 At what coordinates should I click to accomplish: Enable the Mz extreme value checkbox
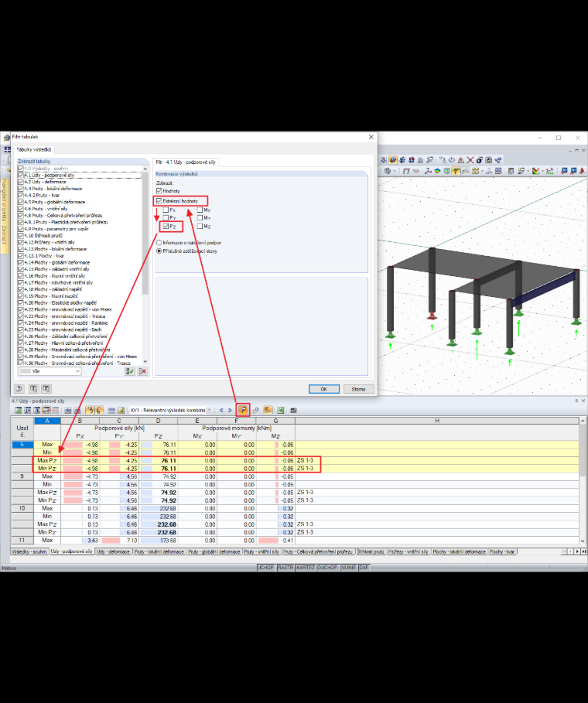(200, 227)
